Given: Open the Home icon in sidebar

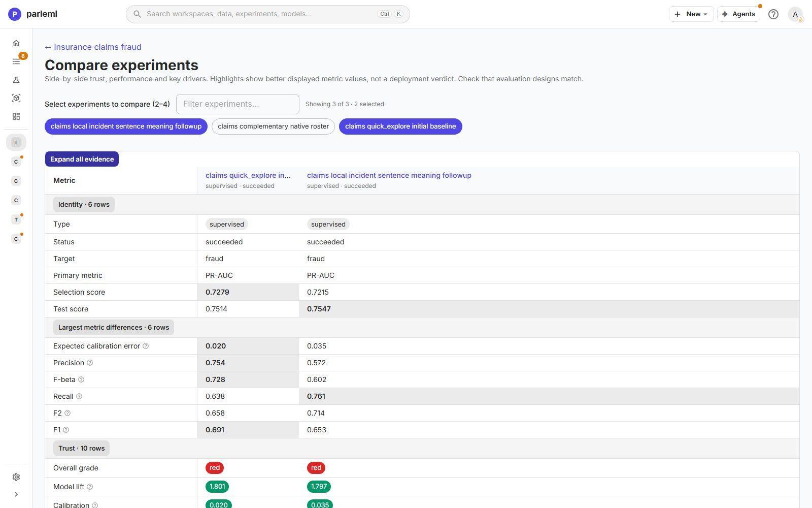Looking at the screenshot, I should coord(16,43).
